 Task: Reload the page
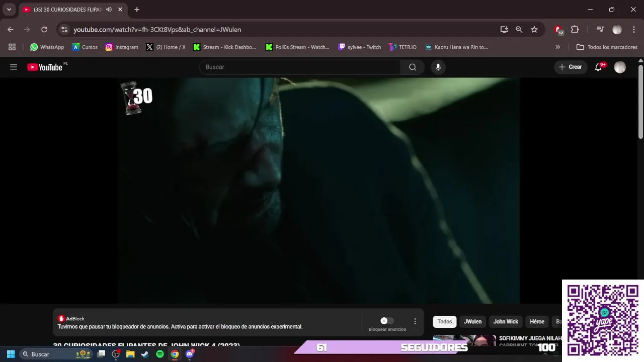44,30
